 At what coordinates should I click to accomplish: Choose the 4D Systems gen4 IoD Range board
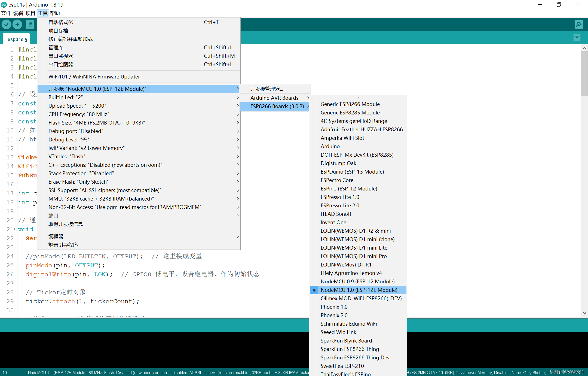click(358, 121)
